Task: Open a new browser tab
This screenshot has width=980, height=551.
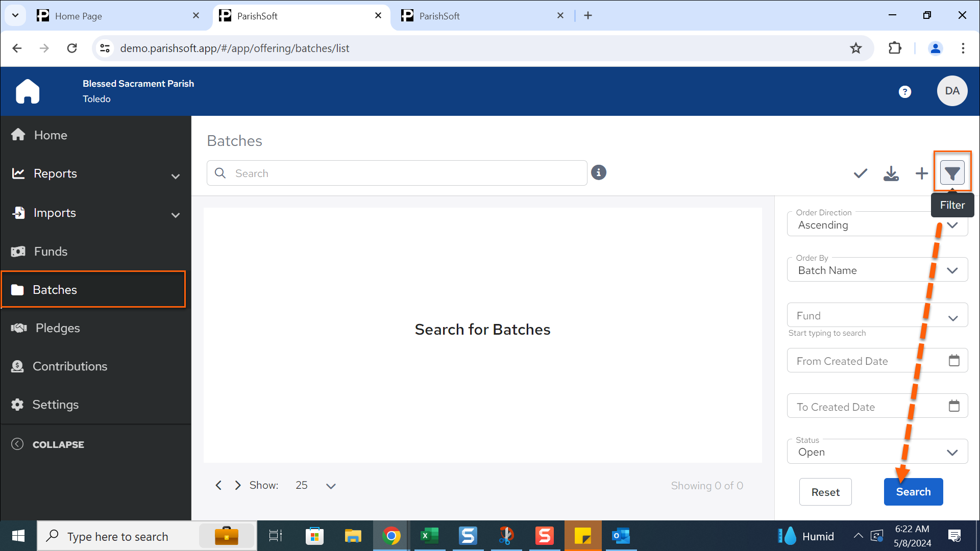Action: coord(588,15)
